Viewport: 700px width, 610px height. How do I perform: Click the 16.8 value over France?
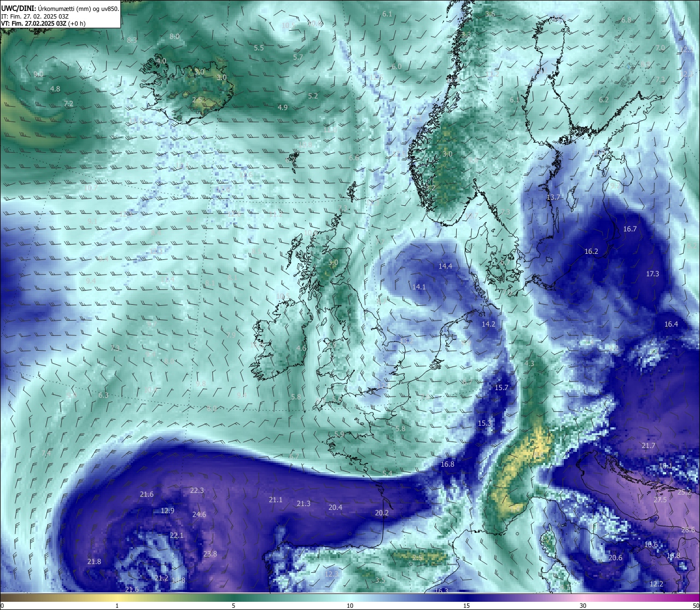pos(447,464)
